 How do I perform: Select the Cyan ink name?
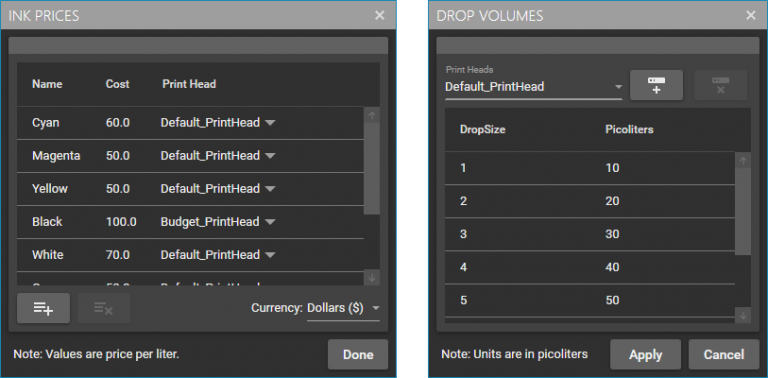[46, 123]
